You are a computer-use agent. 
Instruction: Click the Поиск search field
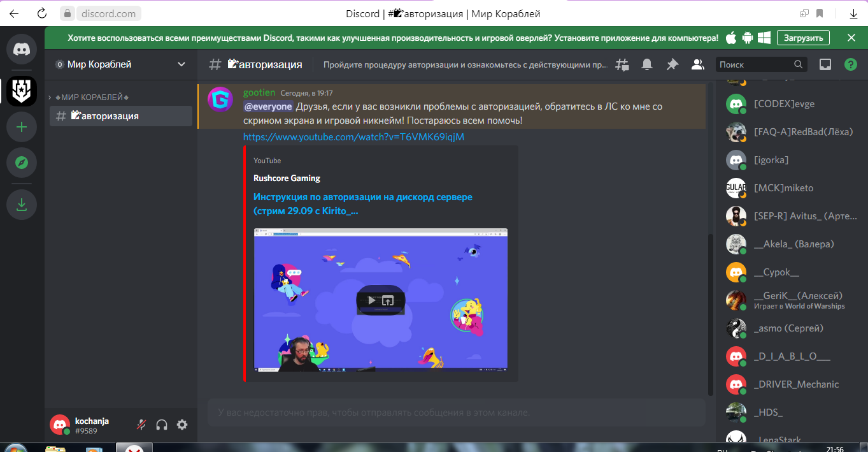pyautogui.click(x=762, y=64)
